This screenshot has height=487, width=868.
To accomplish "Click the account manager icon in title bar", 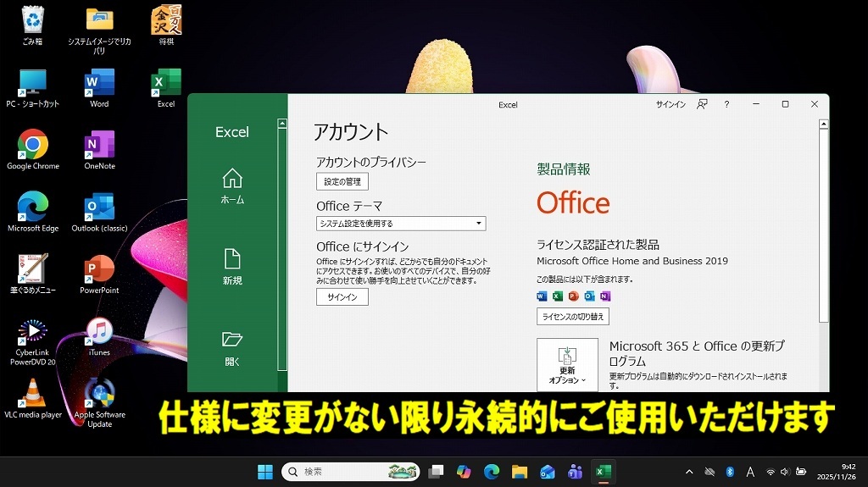I will pos(702,104).
